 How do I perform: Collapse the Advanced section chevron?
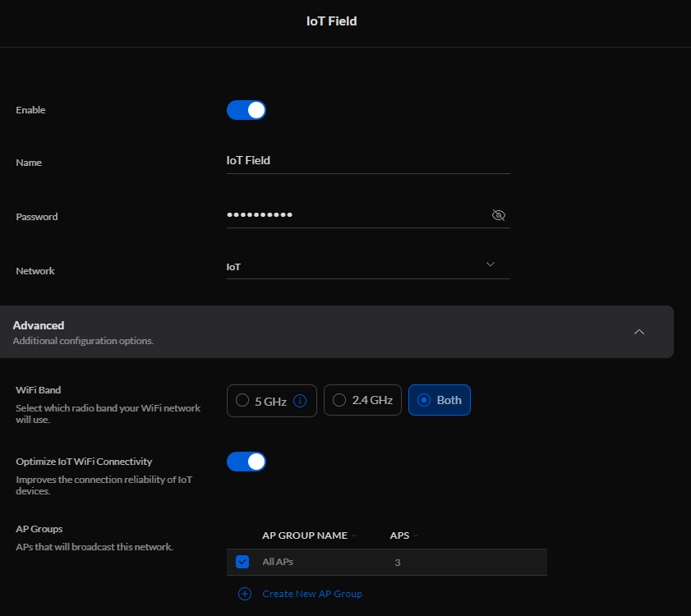(x=639, y=332)
